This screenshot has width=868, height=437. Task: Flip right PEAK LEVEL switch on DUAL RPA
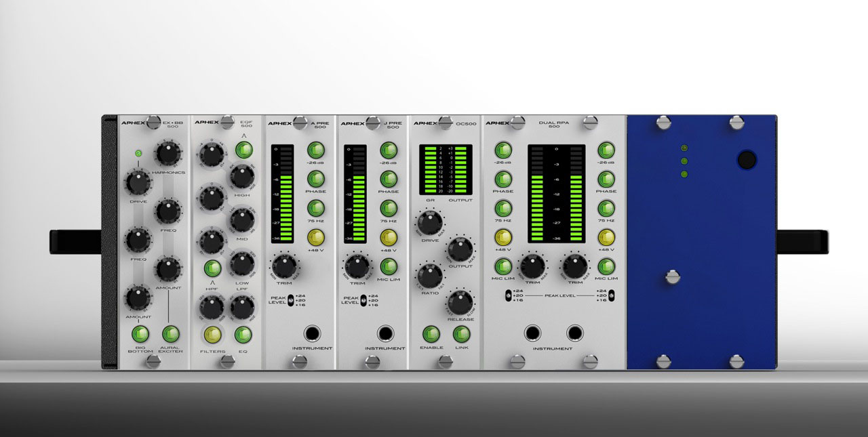(612, 294)
